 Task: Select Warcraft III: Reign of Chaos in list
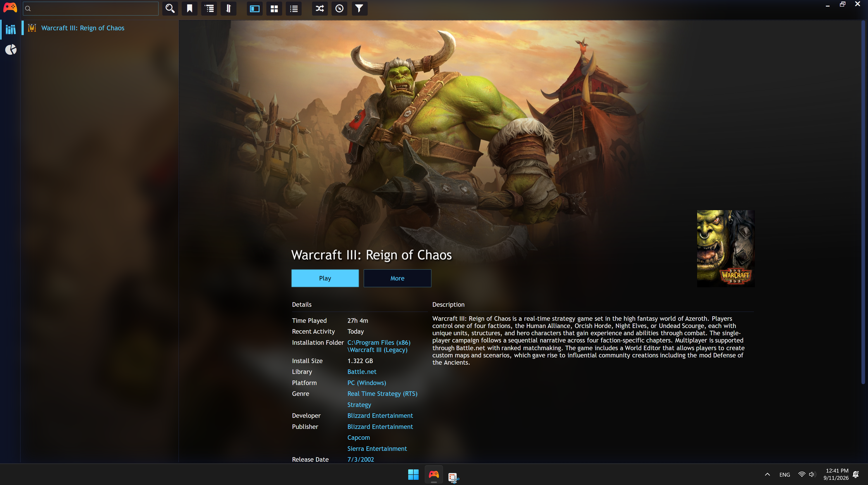100,28
